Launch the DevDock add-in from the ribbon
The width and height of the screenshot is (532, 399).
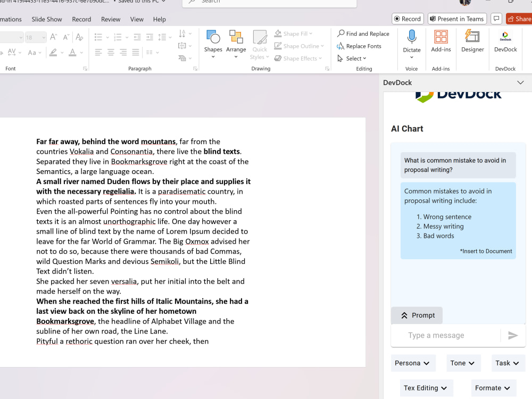point(505,41)
